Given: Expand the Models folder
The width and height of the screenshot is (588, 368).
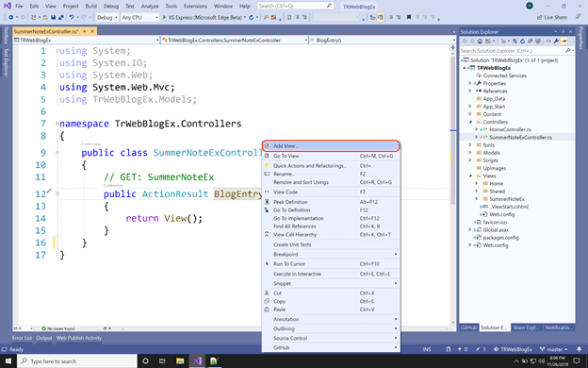Looking at the screenshot, I should (470, 153).
